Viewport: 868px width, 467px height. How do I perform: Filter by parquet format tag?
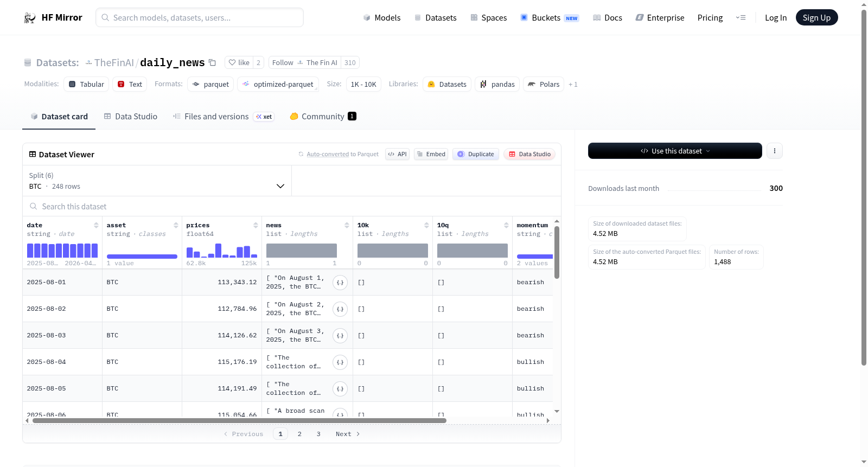[210, 85]
